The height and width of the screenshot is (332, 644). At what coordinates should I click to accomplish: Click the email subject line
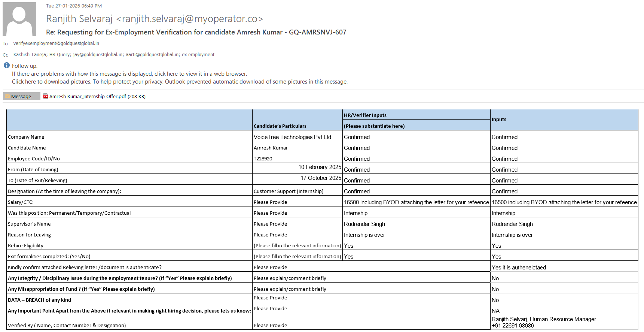(196, 32)
